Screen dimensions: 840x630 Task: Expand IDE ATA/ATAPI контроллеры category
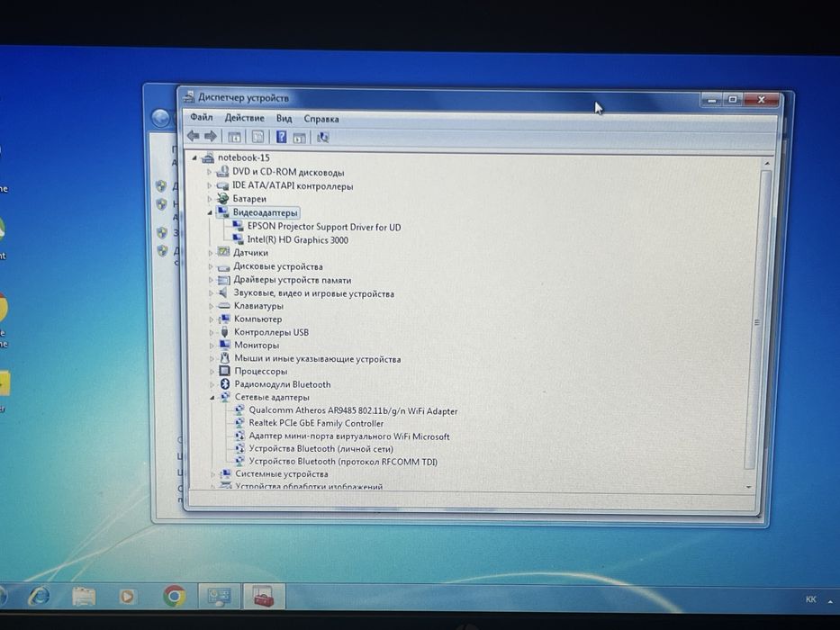(210, 185)
